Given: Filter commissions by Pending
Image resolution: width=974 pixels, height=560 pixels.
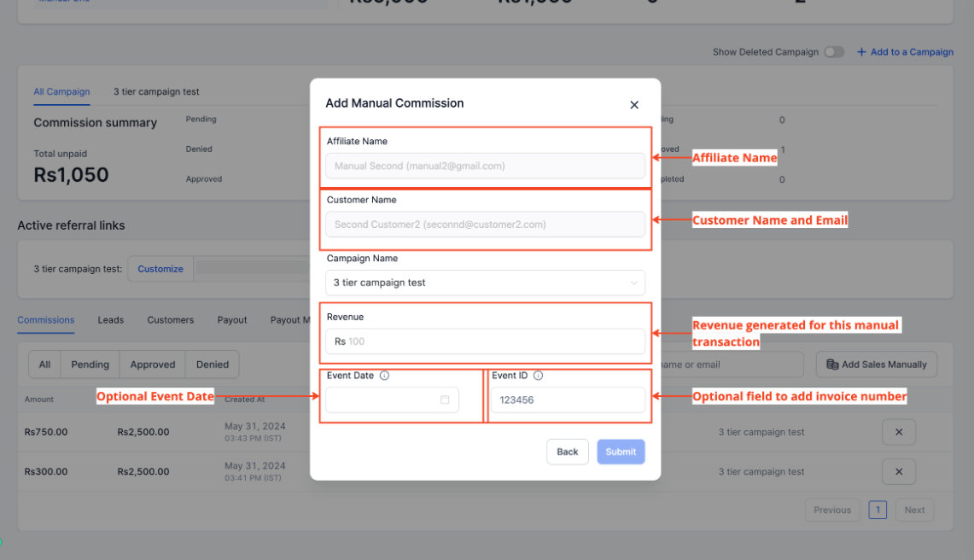Looking at the screenshot, I should 90,365.
